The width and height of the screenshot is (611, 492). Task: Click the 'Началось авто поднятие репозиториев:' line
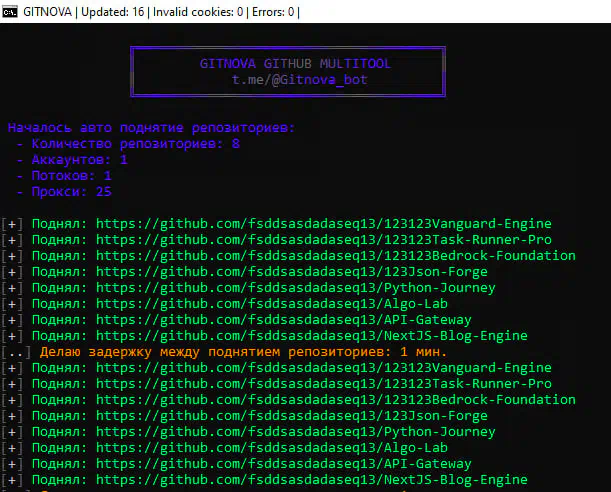(151, 128)
